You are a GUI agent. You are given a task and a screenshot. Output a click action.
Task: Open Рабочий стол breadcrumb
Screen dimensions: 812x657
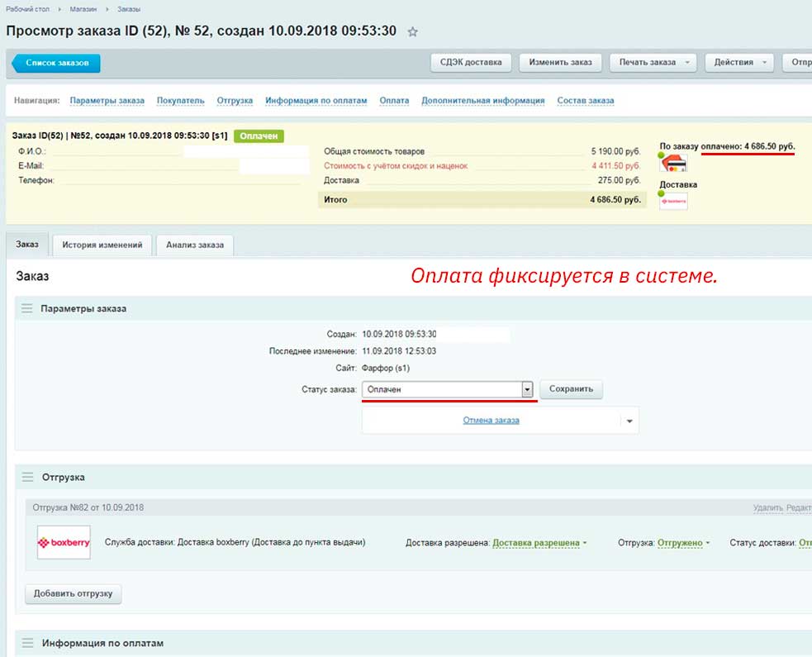[27, 9]
